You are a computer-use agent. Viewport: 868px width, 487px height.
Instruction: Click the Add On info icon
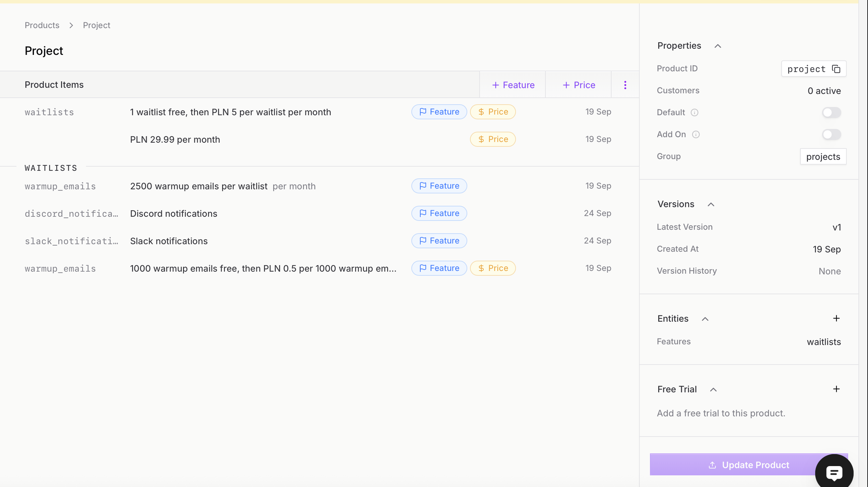[x=696, y=134]
